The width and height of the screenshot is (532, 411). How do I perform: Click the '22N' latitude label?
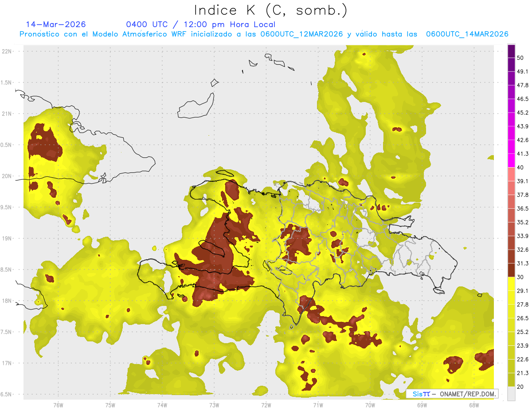pyautogui.click(x=7, y=51)
